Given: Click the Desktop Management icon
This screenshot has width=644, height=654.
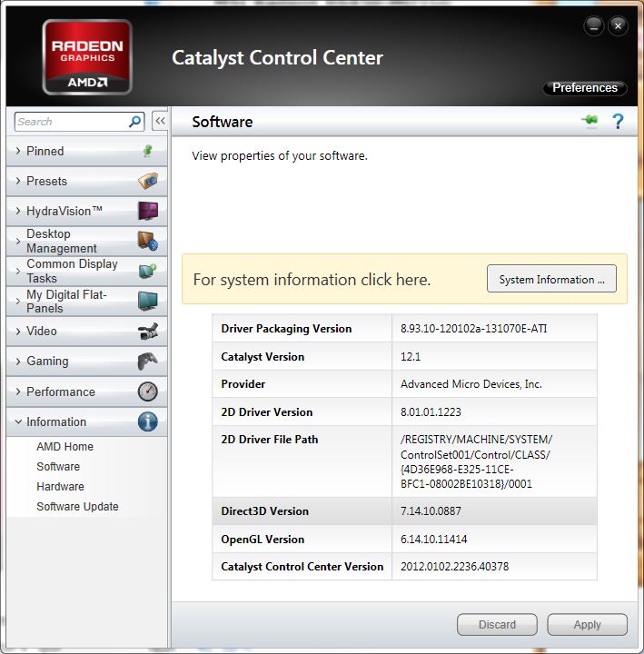Looking at the screenshot, I should (x=148, y=241).
